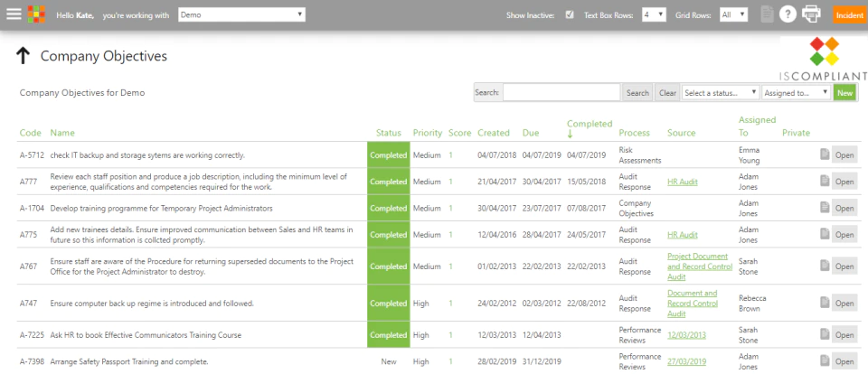
Task: Sort by the Due column header
Action: (x=531, y=133)
